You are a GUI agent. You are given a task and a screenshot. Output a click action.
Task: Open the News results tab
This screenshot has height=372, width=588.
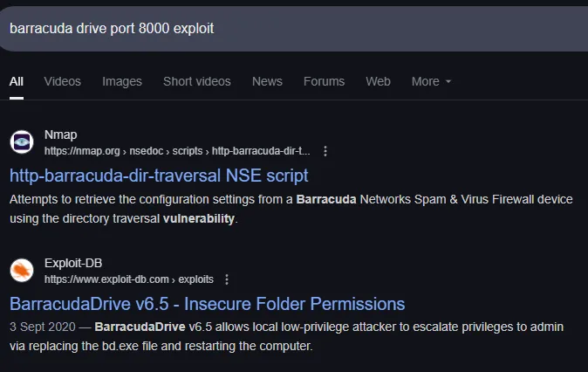[x=267, y=81]
